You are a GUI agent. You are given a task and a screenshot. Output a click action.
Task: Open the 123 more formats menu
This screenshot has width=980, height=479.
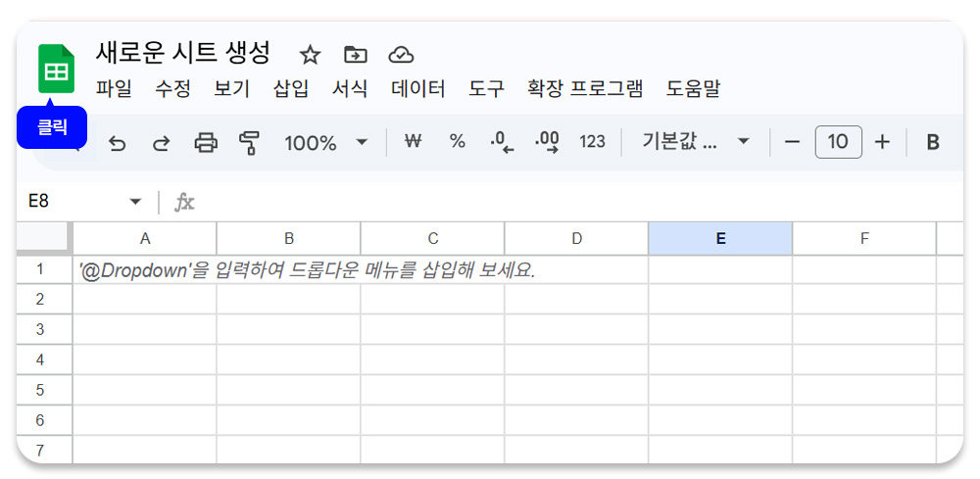tap(592, 142)
